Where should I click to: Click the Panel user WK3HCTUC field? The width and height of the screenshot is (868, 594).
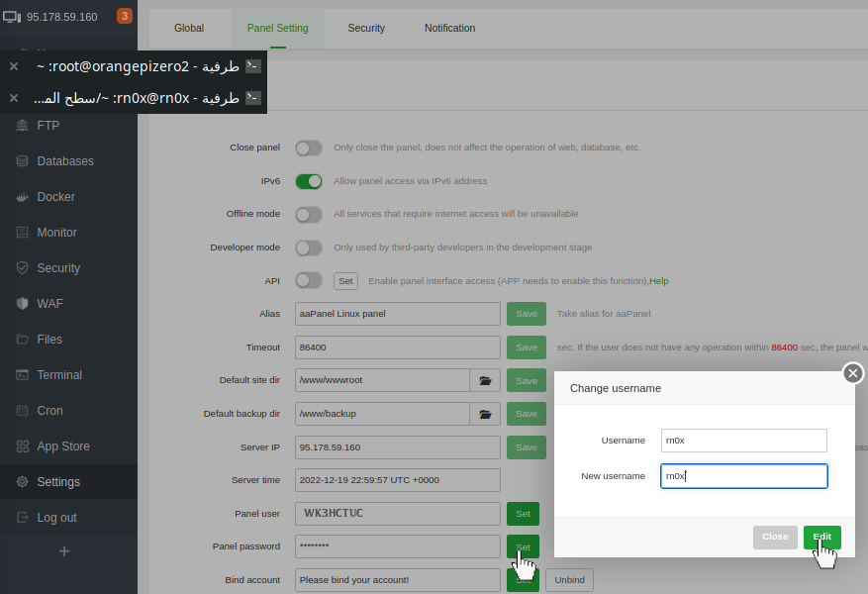[x=398, y=514]
